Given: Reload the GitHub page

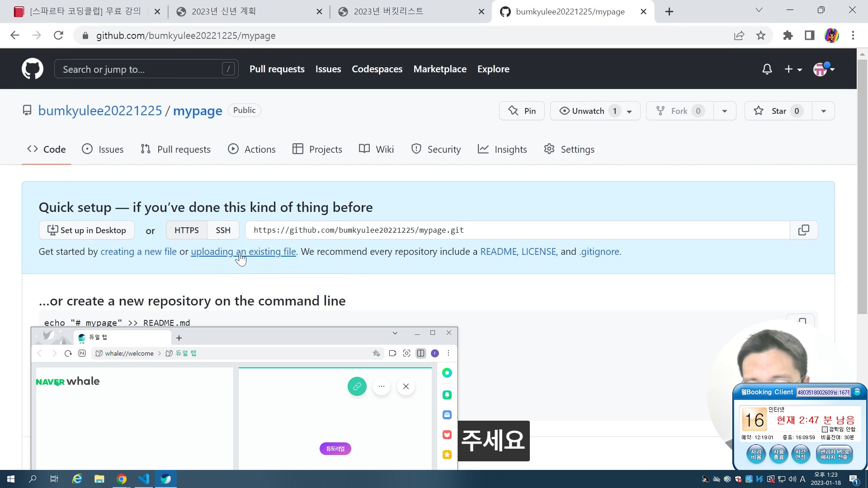Looking at the screenshot, I should pos(58,35).
